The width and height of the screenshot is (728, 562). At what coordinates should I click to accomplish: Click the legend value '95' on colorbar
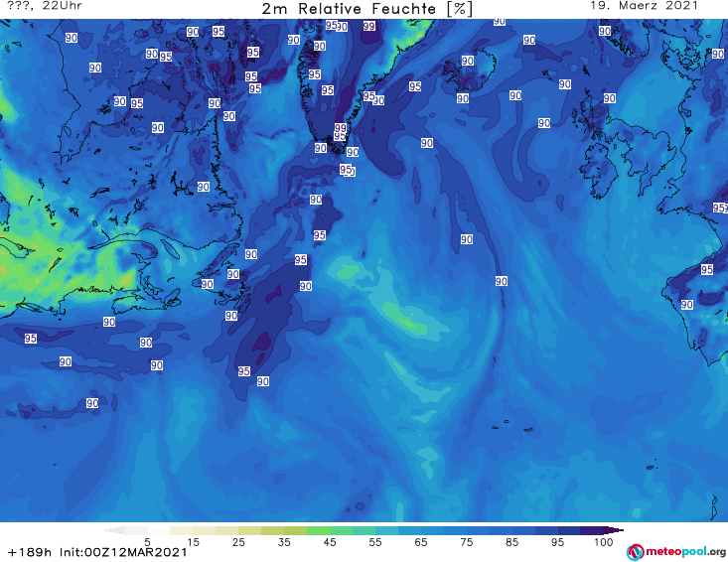557,542
